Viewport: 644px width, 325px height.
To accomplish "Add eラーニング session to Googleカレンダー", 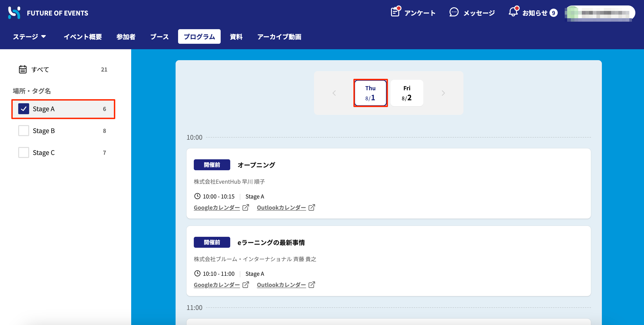I will tap(217, 285).
